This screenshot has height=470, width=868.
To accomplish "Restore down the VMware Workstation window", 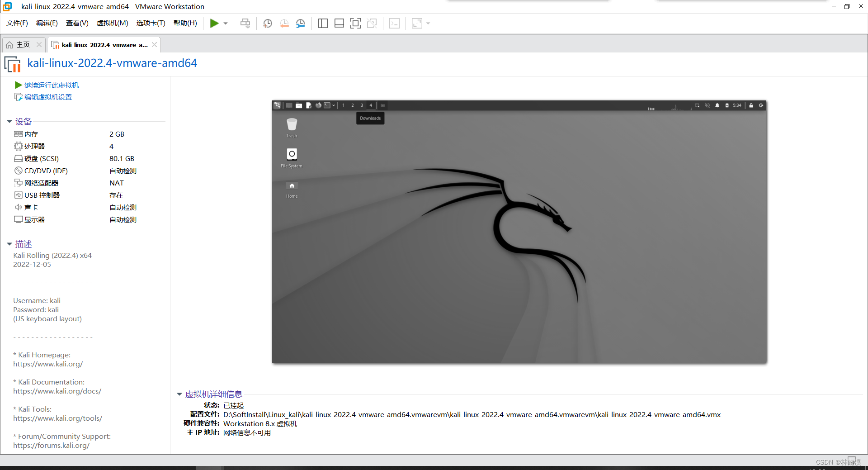I will click(847, 6).
